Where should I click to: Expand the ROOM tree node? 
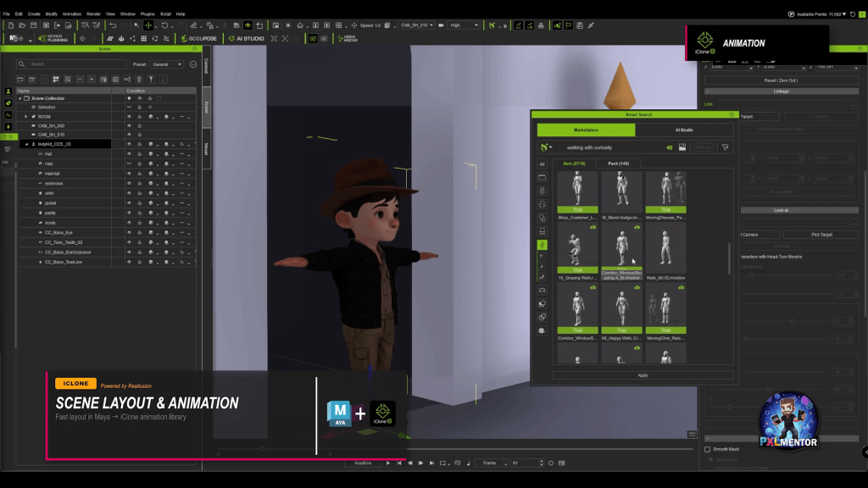click(x=25, y=117)
